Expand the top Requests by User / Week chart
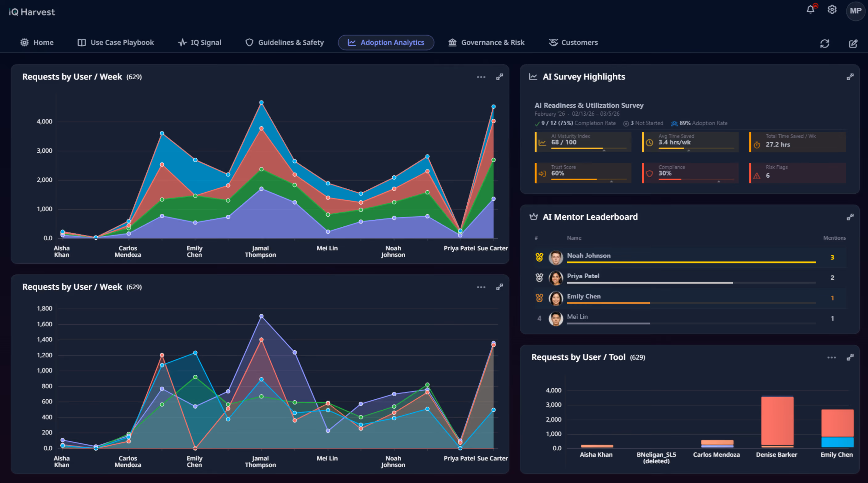The image size is (868, 483). [x=500, y=77]
